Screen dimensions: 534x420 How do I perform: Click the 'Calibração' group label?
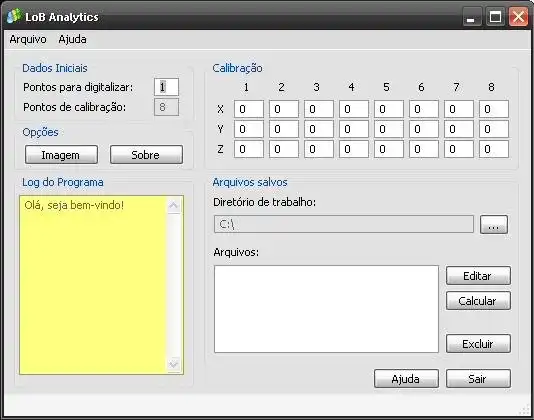click(x=237, y=68)
